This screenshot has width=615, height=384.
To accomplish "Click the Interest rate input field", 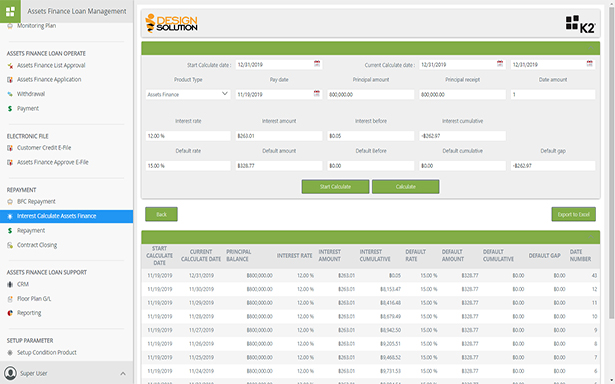I will [188, 136].
